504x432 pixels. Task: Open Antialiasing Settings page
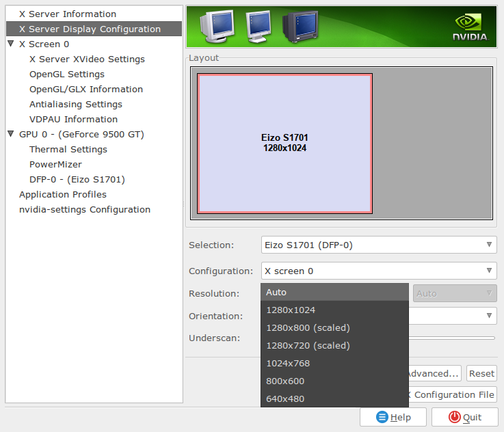(76, 105)
